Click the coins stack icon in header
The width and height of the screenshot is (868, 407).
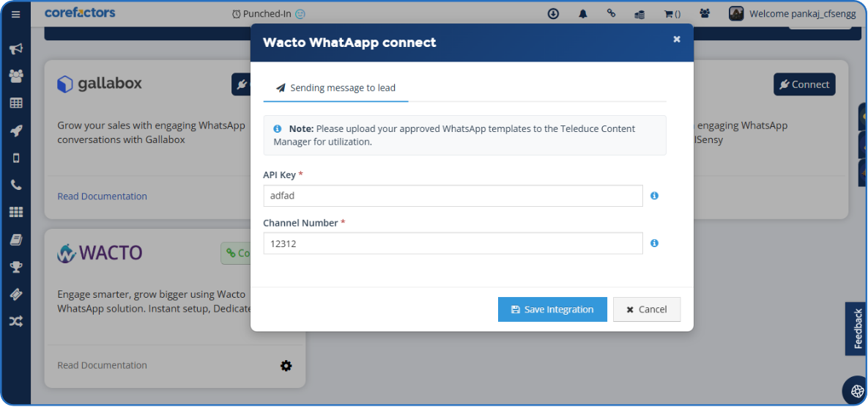pos(639,14)
